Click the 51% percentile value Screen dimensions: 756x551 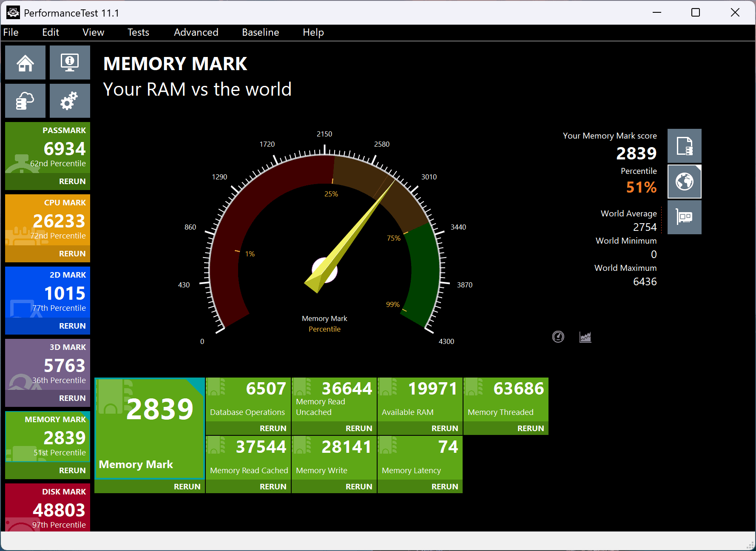pos(641,187)
